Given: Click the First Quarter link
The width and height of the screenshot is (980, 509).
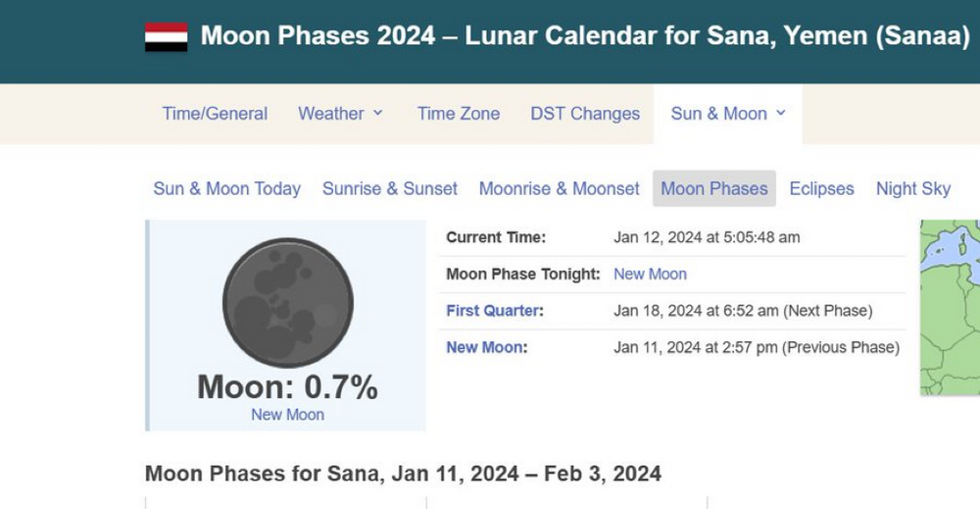Looking at the screenshot, I should pos(493,311).
